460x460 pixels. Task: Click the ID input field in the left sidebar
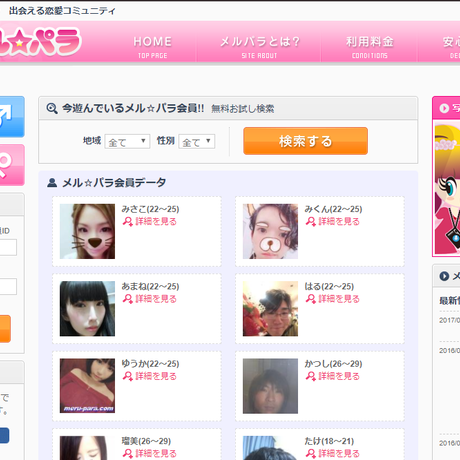point(8,247)
